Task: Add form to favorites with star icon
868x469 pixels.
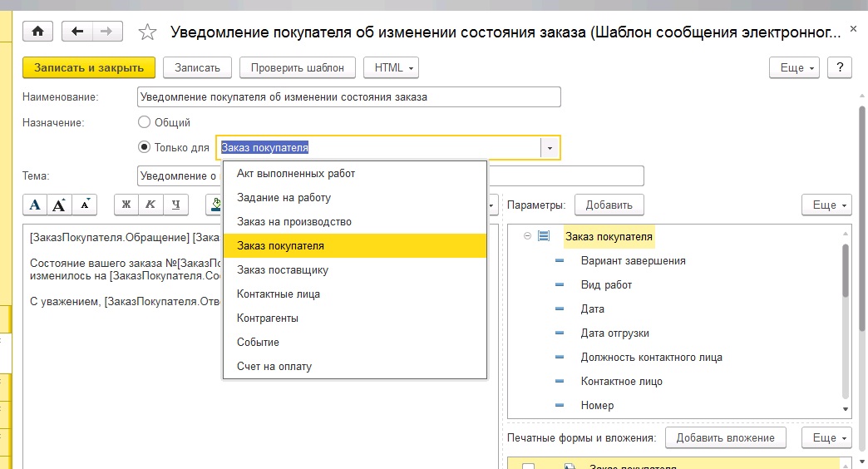Action: pos(147,32)
